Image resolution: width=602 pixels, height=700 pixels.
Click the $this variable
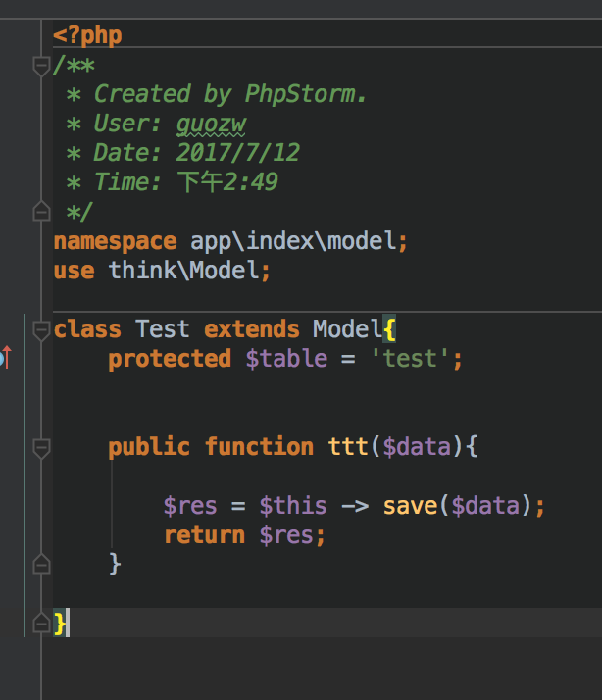point(292,506)
